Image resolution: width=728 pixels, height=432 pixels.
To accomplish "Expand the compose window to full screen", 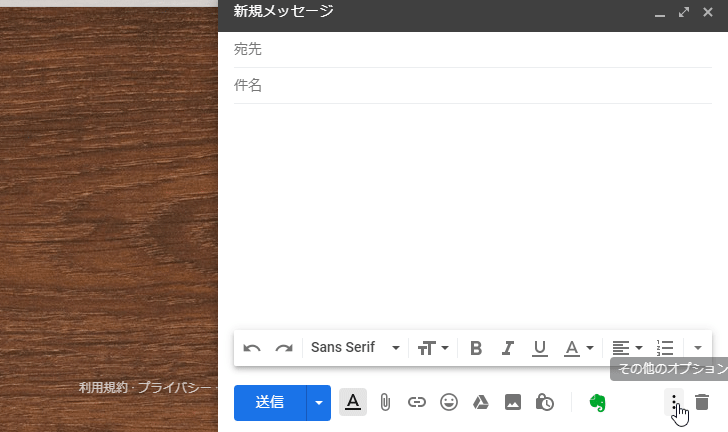I will pos(683,12).
